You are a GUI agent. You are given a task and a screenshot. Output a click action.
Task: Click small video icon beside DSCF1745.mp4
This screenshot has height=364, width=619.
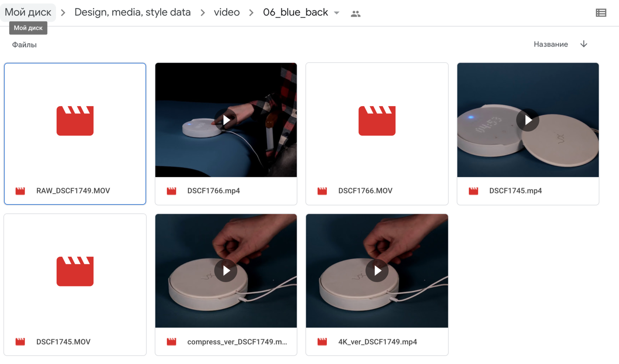[473, 191]
